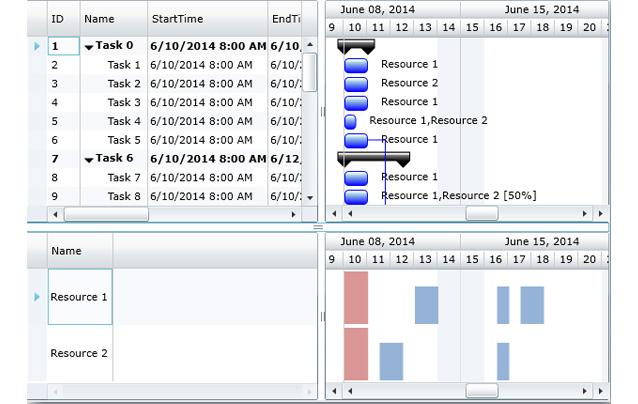Image resolution: width=638 pixels, height=404 pixels.
Task: Click the row indicator arrow beside Resource 1
Action: coord(38,297)
